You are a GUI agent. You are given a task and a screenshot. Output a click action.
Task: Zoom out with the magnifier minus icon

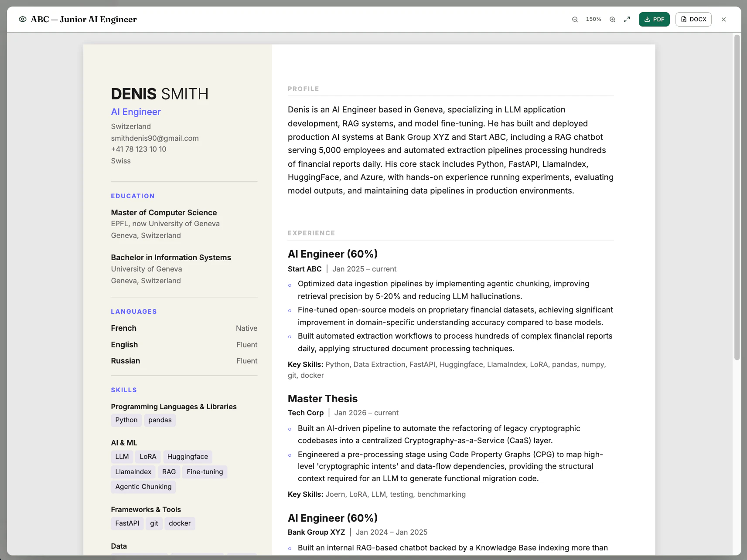575,20
